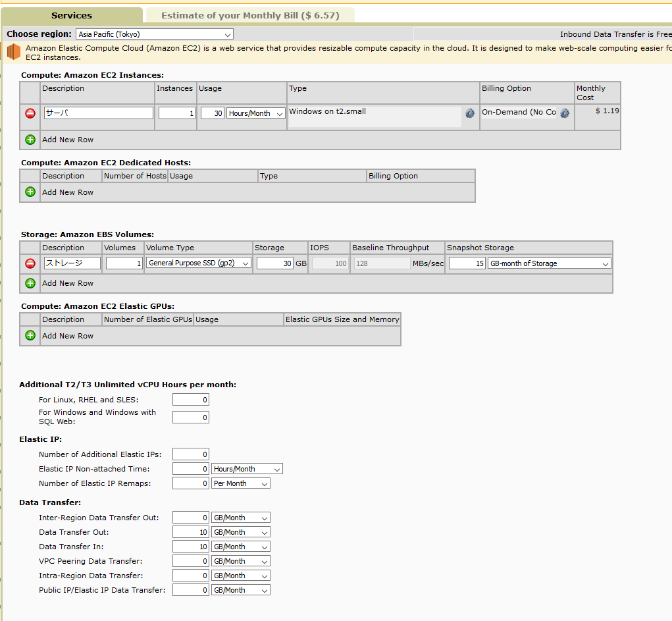Open VPC Peering Data Transfer unit dropdown
The height and width of the screenshot is (621, 672).
point(241,561)
